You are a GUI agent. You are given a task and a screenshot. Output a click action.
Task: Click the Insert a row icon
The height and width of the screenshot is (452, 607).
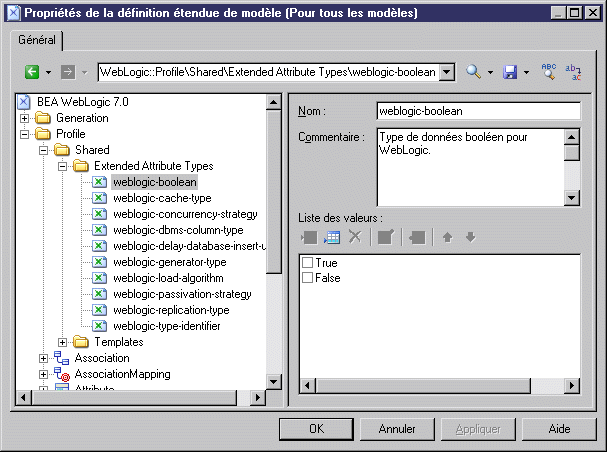309,237
